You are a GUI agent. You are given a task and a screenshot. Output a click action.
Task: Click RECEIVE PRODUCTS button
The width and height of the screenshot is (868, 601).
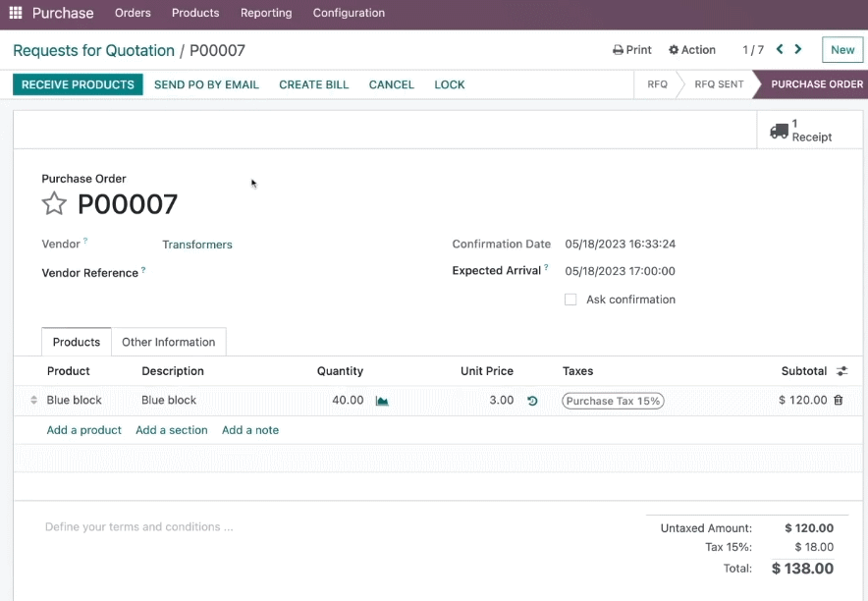(x=78, y=84)
